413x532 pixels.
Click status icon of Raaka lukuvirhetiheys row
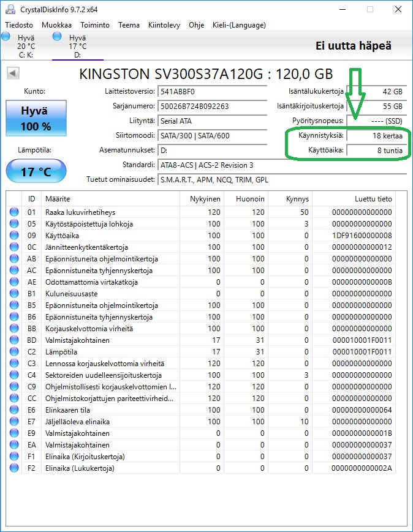[14, 212]
